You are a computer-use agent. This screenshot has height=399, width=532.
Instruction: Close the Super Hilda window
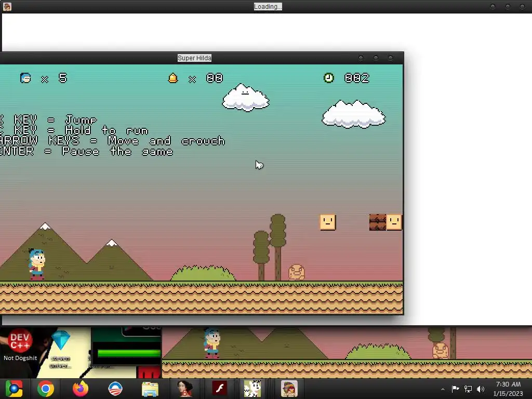pos(391,58)
